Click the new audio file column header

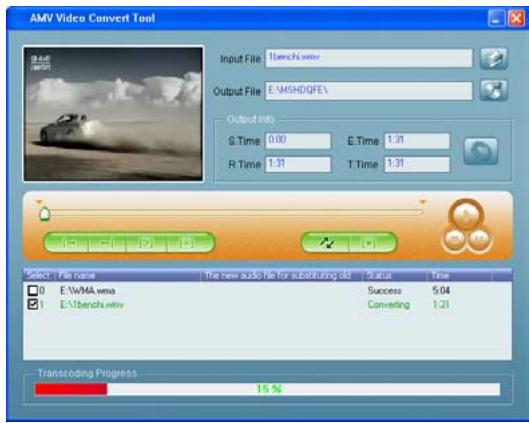(x=281, y=276)
